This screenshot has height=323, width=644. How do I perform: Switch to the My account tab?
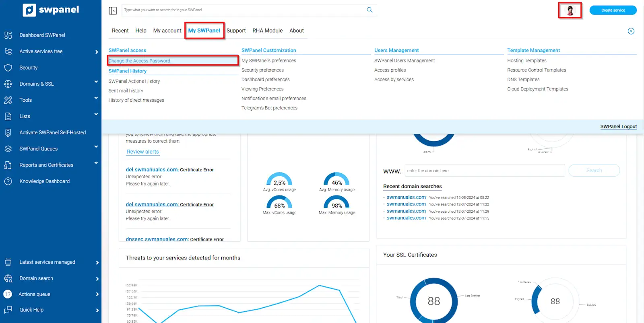point(167,31)
